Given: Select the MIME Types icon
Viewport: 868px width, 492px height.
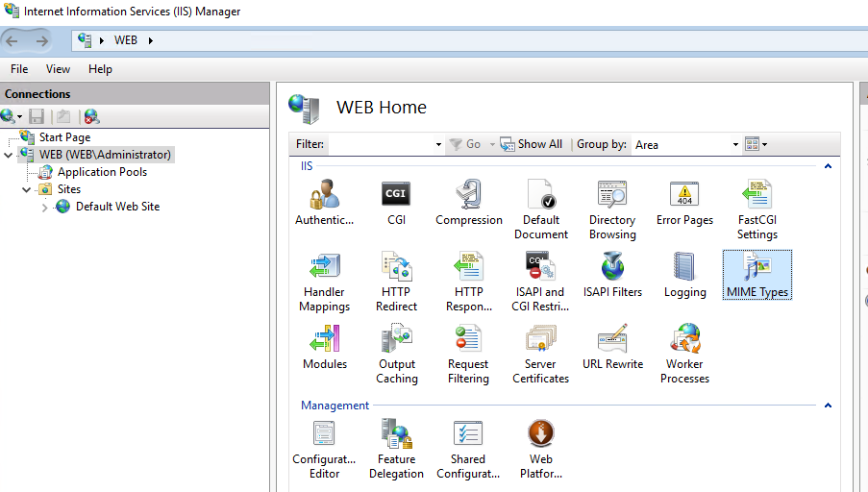Looking at the screenshot, I should tap(757, 275).
